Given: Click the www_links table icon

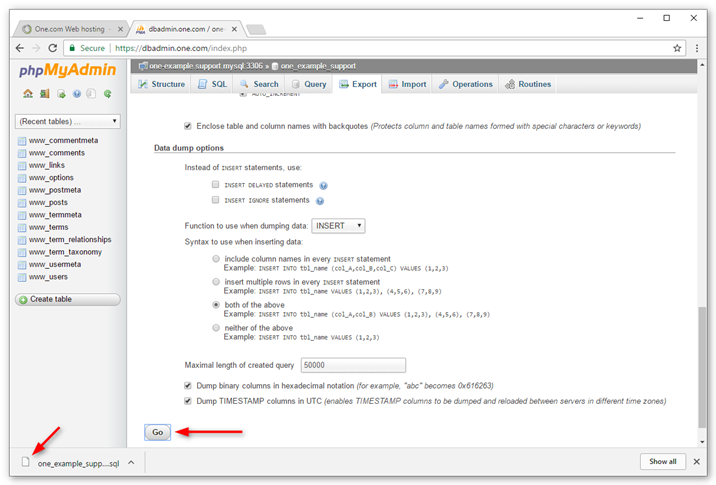Looking at the screenshot, I should (21, 165).
